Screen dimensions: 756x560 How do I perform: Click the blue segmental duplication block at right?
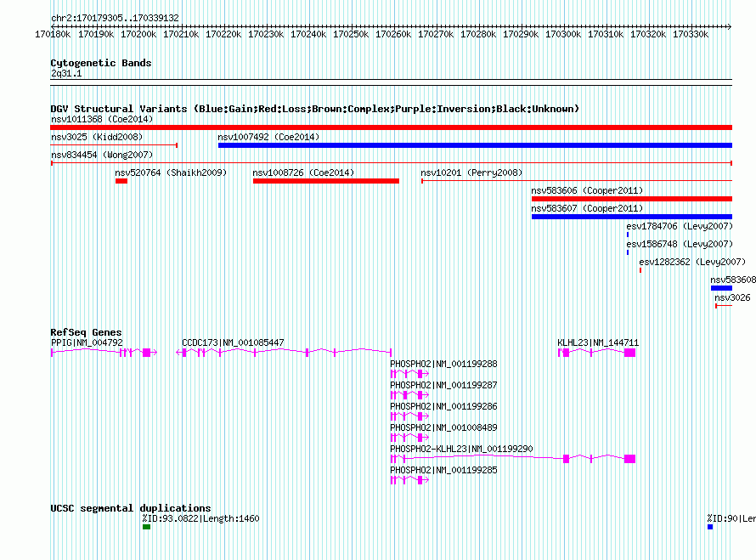[710, 527]
